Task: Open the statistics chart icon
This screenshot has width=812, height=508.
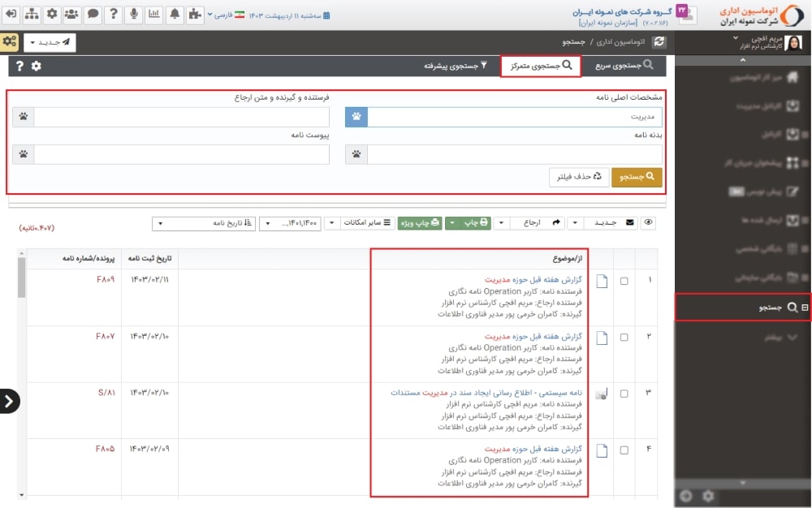Action: (154, 12)
